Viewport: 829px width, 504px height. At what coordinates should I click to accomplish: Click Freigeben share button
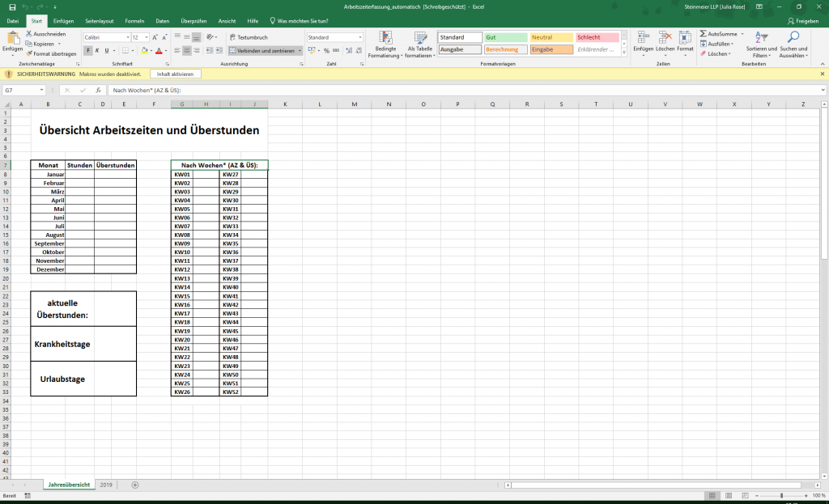803,21
